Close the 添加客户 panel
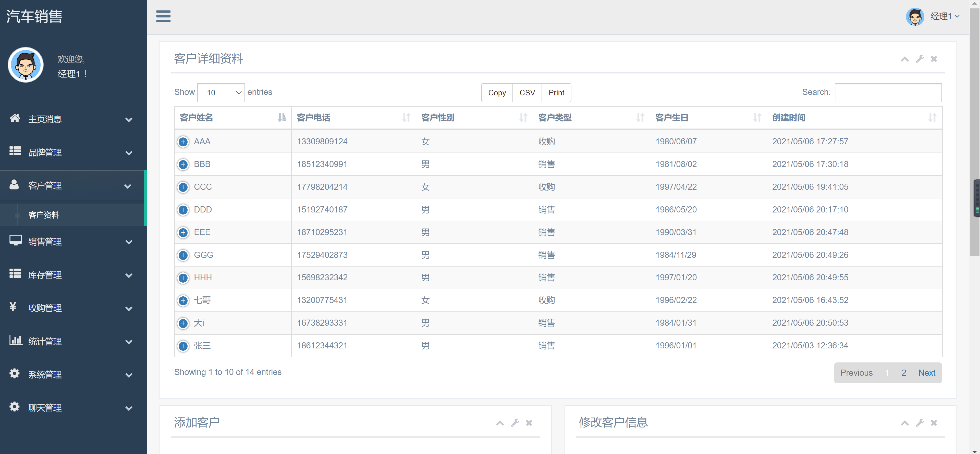980x454 pixels. coord(529,423)
